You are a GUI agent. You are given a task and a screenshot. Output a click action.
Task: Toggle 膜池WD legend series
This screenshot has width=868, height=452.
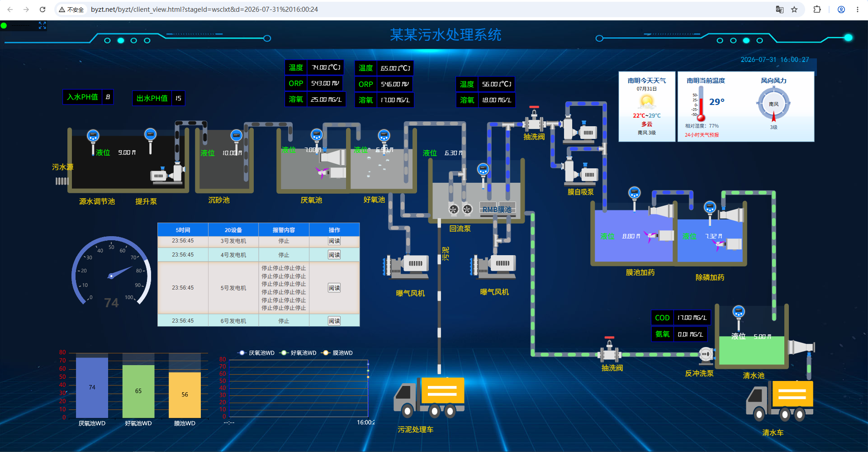[337, 353]
